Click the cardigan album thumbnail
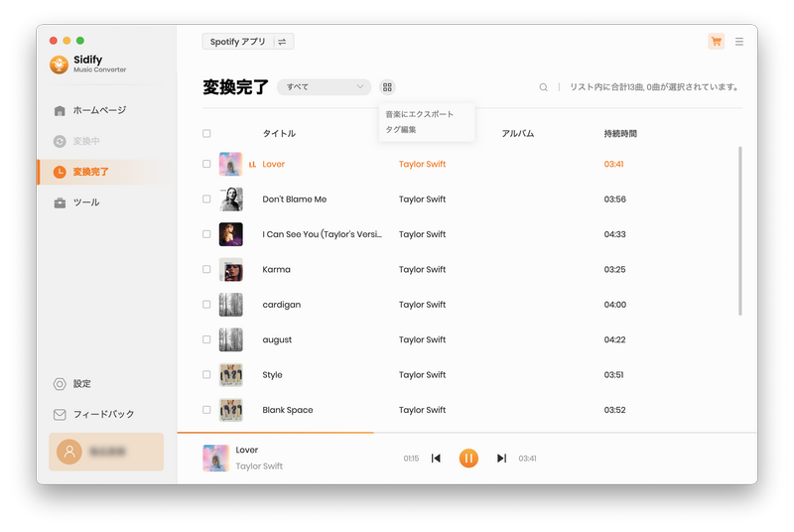 pos(231,305)
